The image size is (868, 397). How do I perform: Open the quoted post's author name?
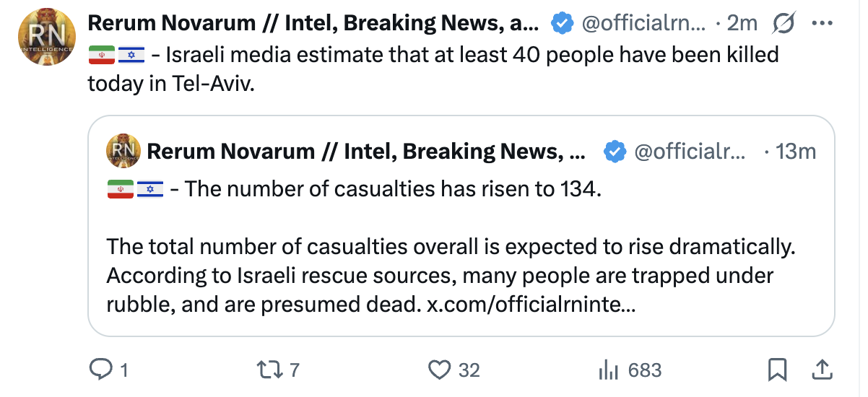coord(366,151)
